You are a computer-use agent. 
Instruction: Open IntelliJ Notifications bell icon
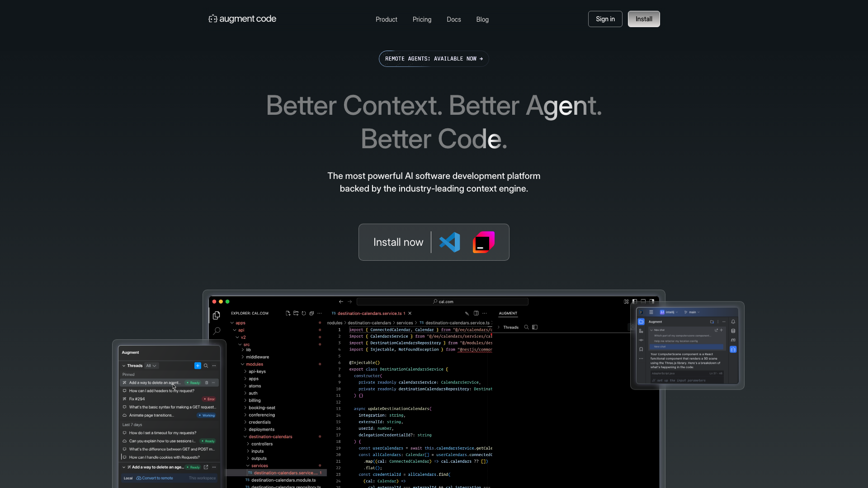[733, 322]
